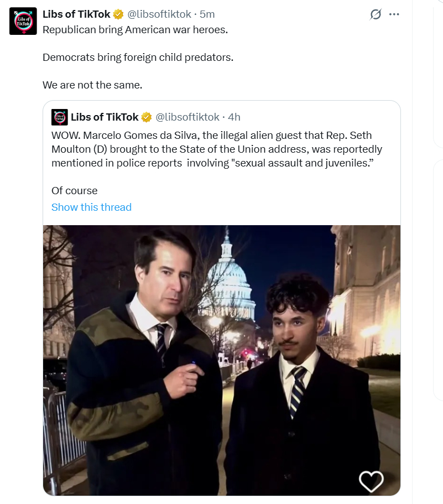Click the gold verified badge in the quoted post
The image size is (443, 504).
[147, 117]
